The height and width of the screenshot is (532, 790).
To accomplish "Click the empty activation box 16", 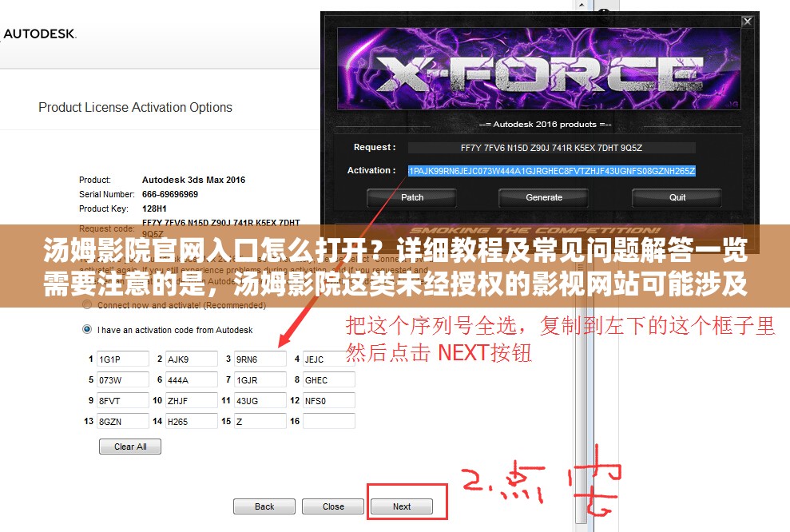I will pos(328,421).
